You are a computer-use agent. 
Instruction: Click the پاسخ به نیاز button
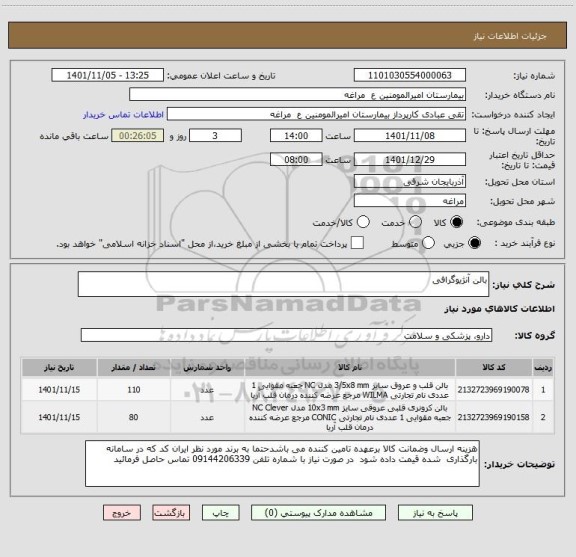[435, 513]
